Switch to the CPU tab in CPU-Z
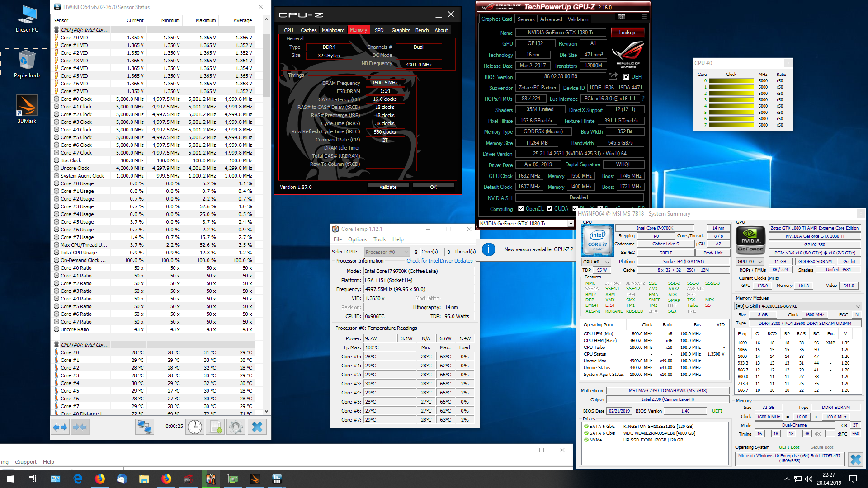The image size is (868, 488). tap(288, 30)
